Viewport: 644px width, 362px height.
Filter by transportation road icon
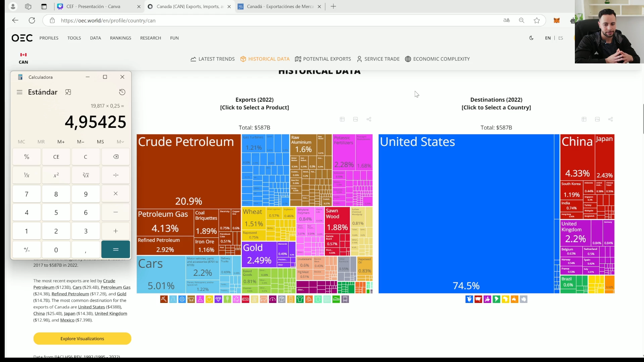[x=173, y=299]
